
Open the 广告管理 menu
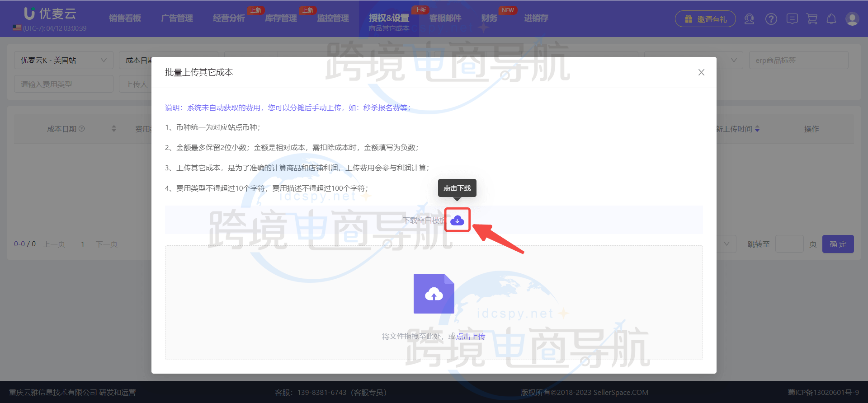[x=177, y=18]
